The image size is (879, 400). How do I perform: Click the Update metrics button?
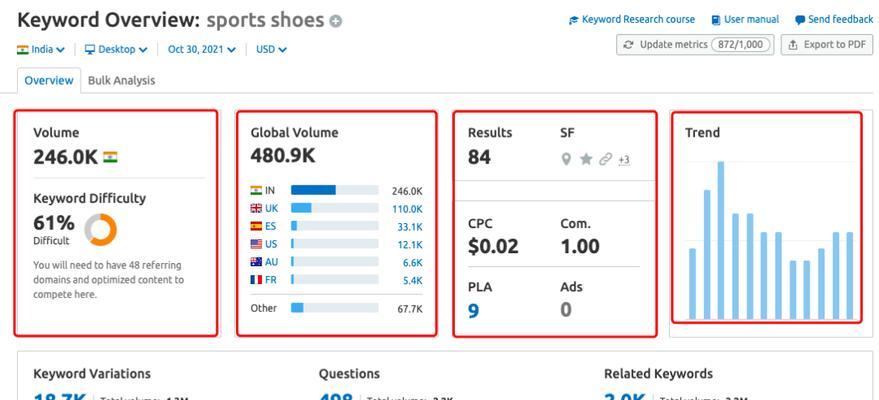(x=695, y=45)
